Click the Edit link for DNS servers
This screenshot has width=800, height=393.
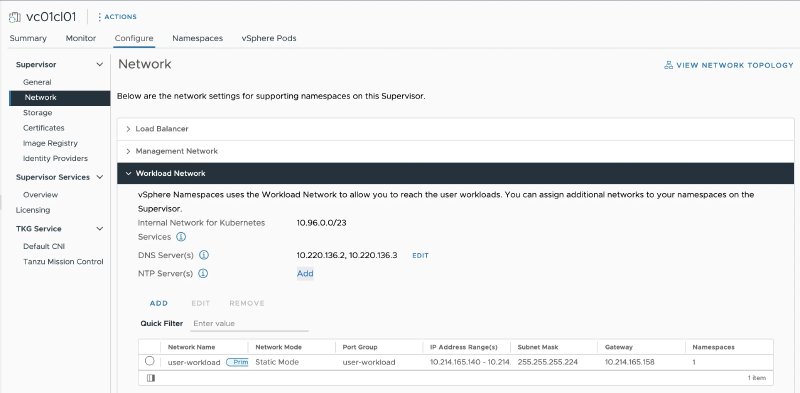pyautogui.click(x=420, y=255)
